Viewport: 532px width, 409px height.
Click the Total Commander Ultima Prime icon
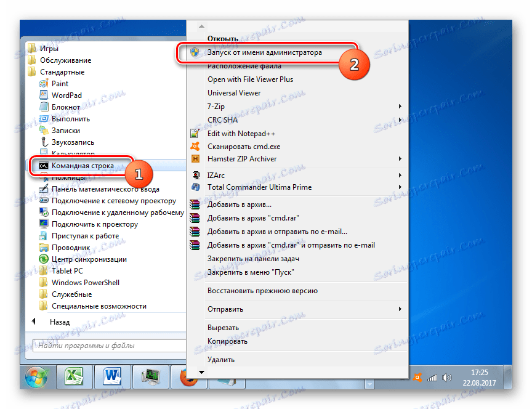pos(195,187)
